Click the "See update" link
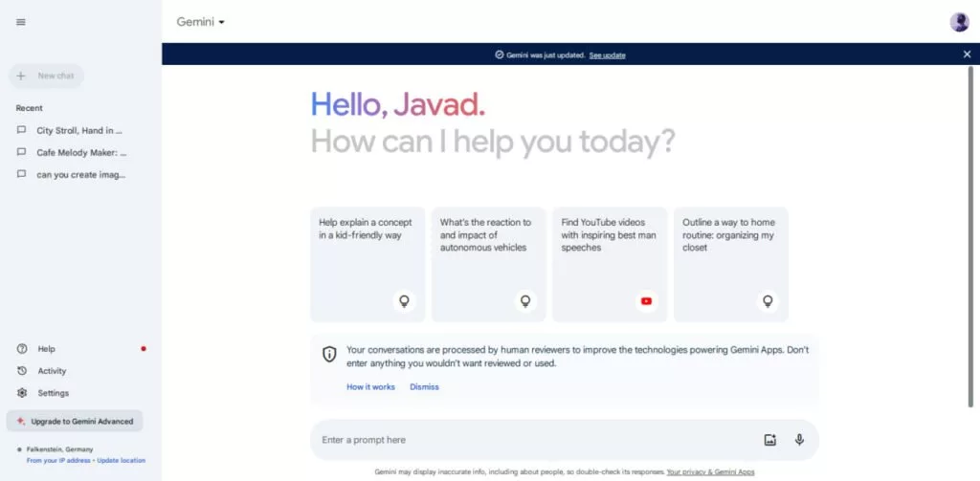 [607, 55]
